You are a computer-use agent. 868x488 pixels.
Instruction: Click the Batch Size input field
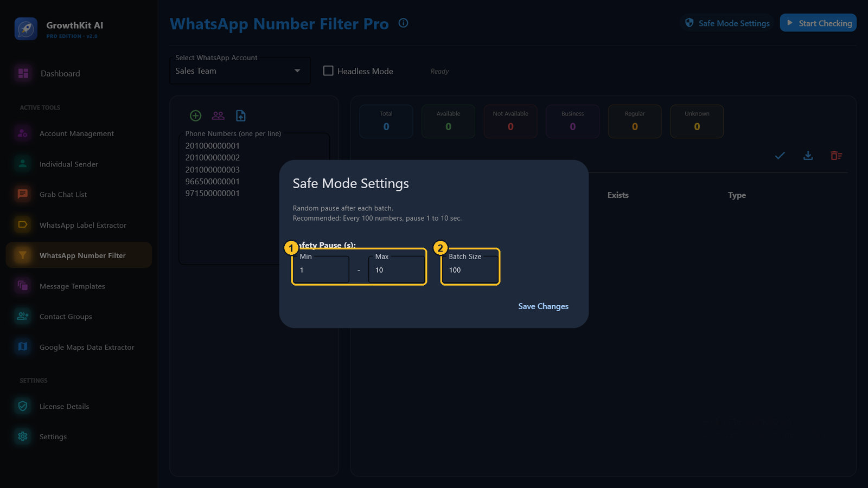coord(470,269)
